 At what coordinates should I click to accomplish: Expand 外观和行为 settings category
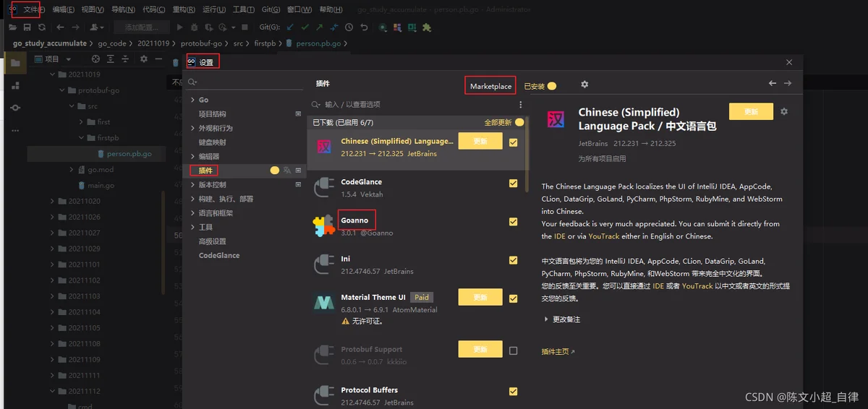pos(192,128)
